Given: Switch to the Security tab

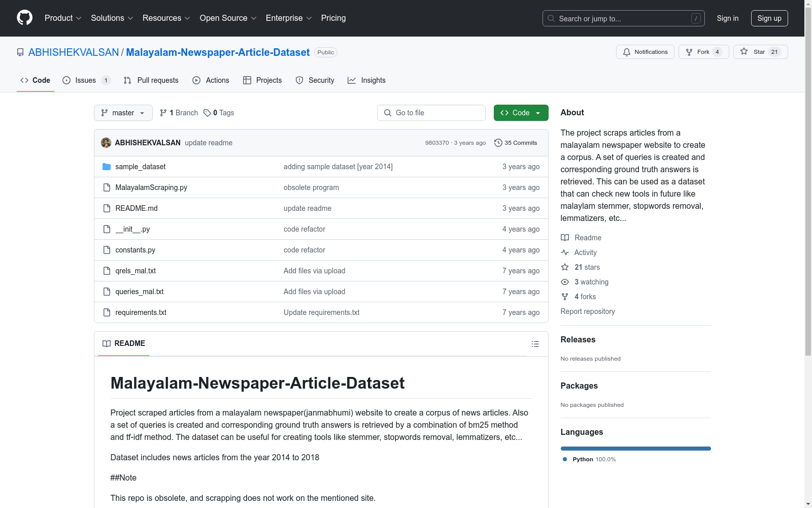Looking at the screenshot, I should 315,80.
